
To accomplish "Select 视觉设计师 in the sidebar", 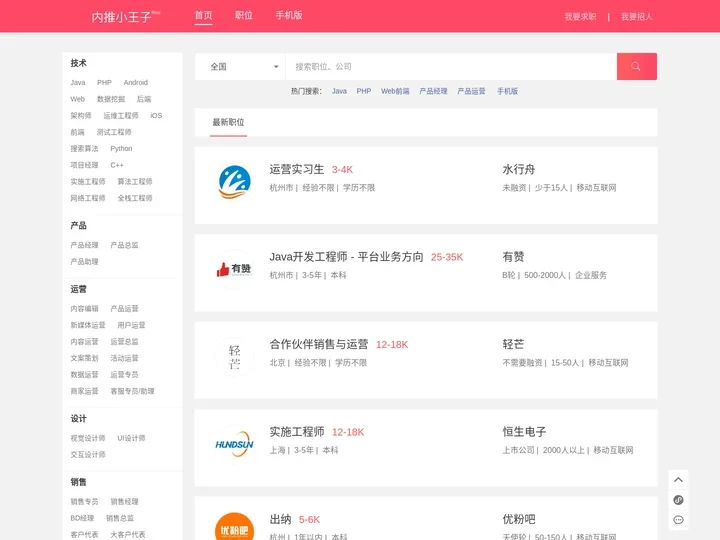I will 88,438.
